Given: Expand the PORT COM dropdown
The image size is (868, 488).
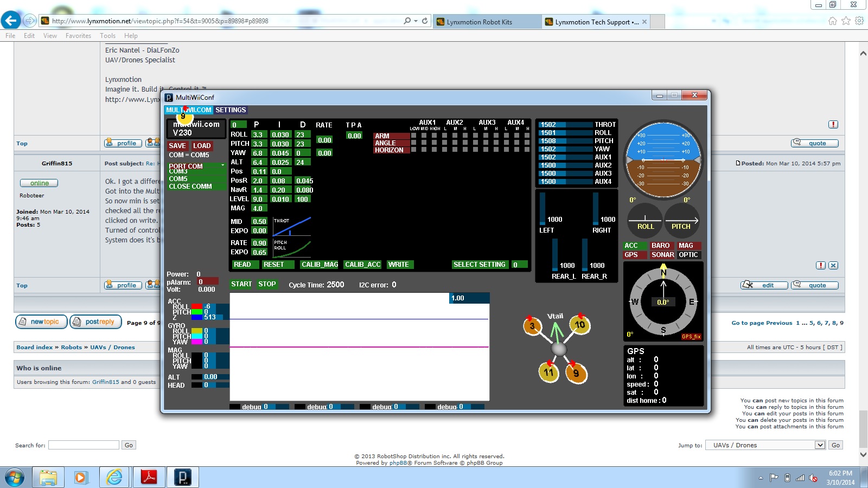Looking at the screenshot, I should (196, 166).
